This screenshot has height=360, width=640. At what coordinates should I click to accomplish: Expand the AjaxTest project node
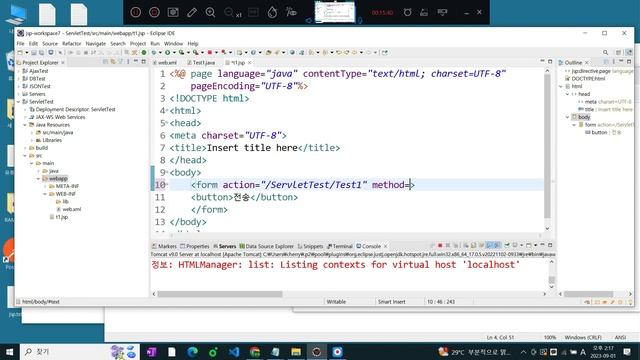click(19, 71)
